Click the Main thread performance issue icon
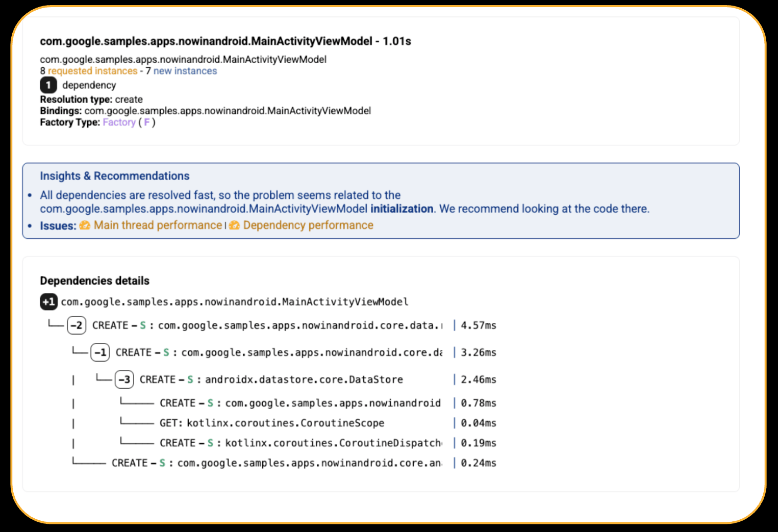Viewport: 778px width, 532px height. tap(85, 225)
